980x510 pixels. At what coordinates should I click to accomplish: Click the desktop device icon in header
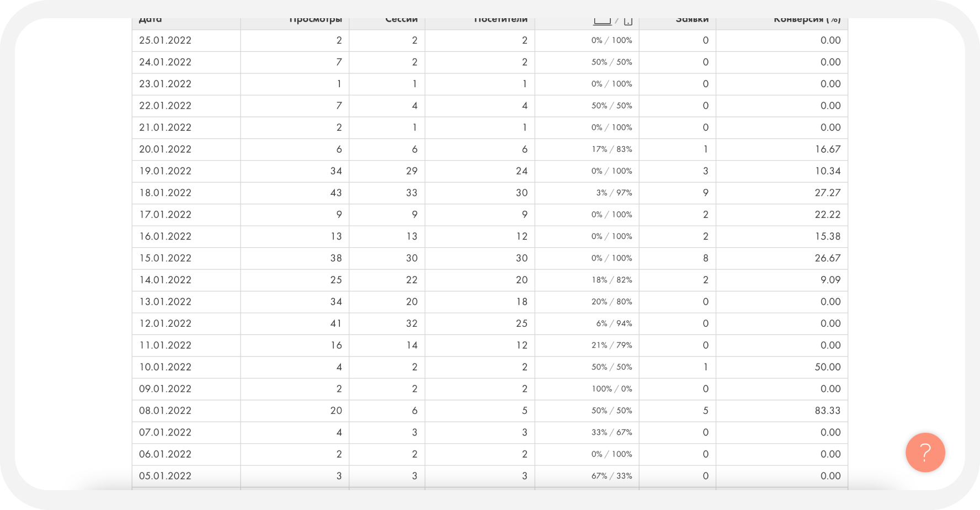click(x=602, y=22)
